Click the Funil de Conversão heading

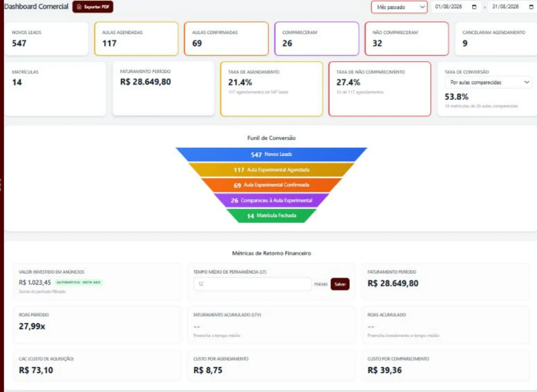coord(272,138)
